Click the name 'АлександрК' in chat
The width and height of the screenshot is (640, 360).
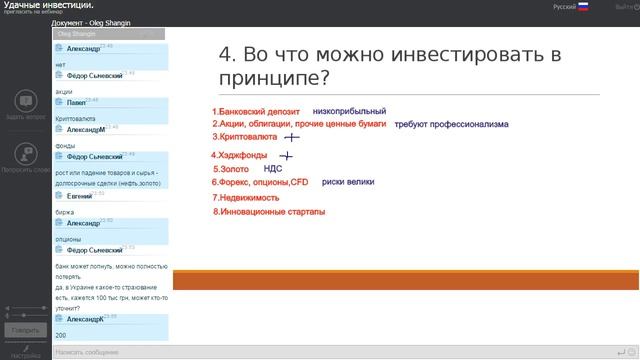coord(85,319)
